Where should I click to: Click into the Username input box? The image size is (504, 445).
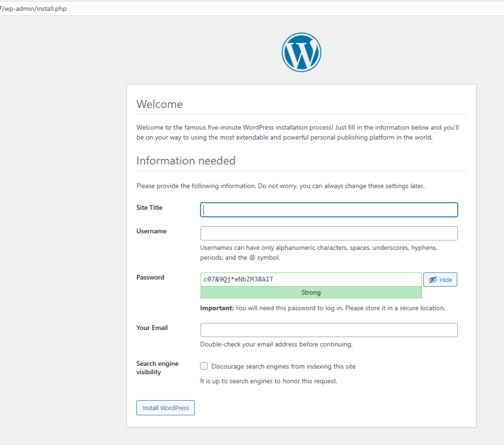329,234
